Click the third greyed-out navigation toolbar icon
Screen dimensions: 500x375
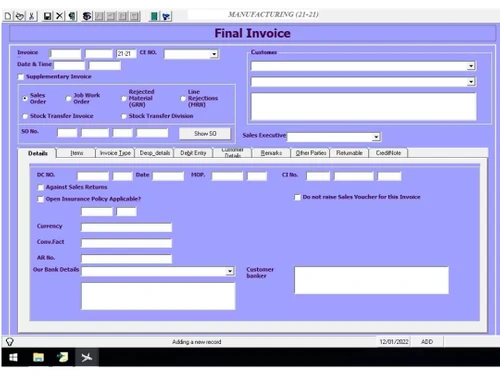coord(123,16)
